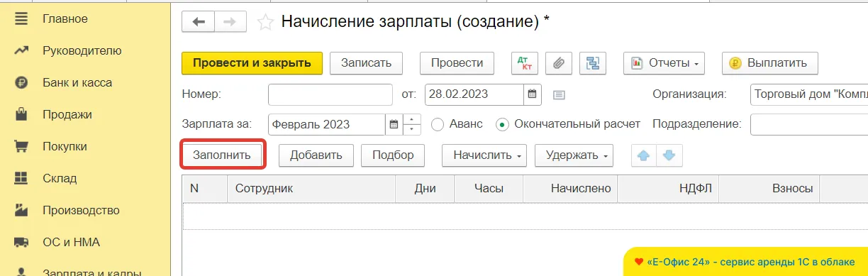Click the Банк и касса ruble icon
The image size is (868, 276).
[x=21, y=83]
